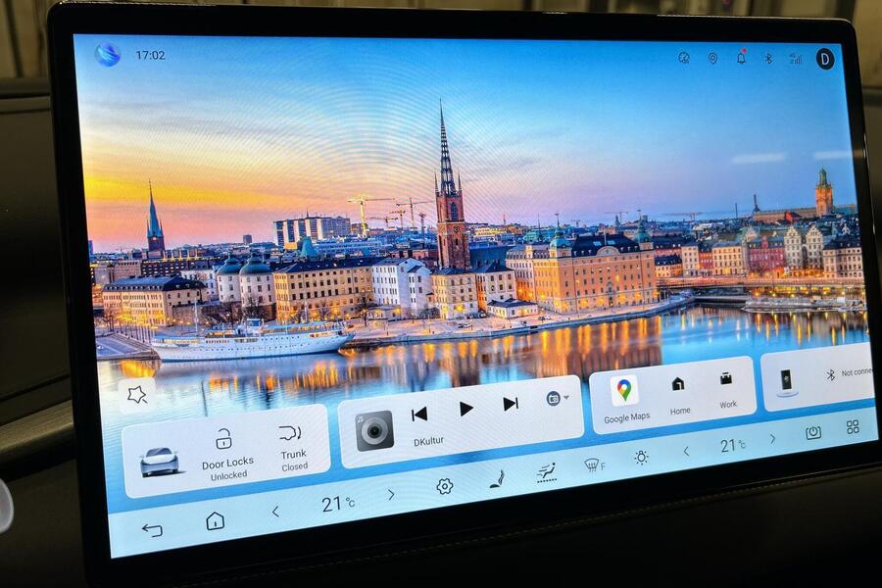Increase the driver temperature with right chevron
Screen dimensions: 882x588
(391, 495)
